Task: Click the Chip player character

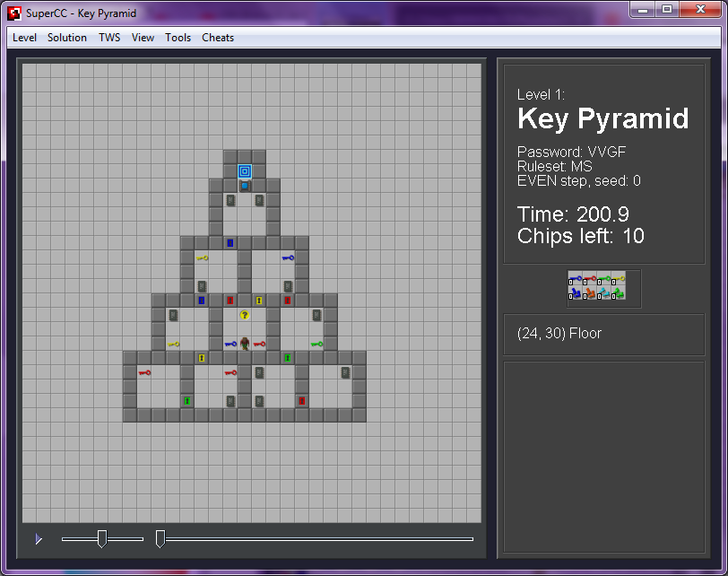Action: tap(245, 344)
